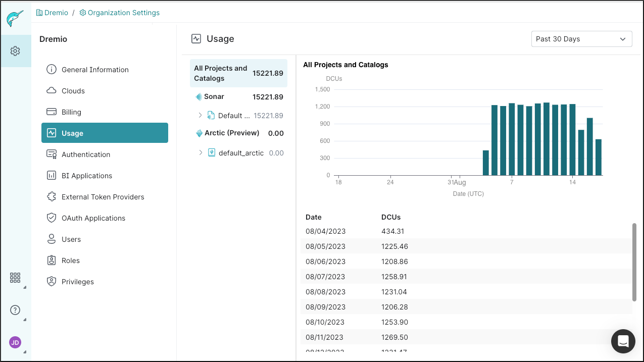The image size is (644, 362).
Task: Click the Dremio breadcrumb link
Action: point(56,13)
